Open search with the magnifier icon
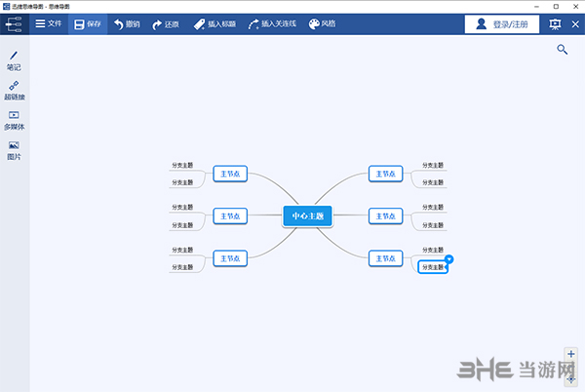 [563, 49]
